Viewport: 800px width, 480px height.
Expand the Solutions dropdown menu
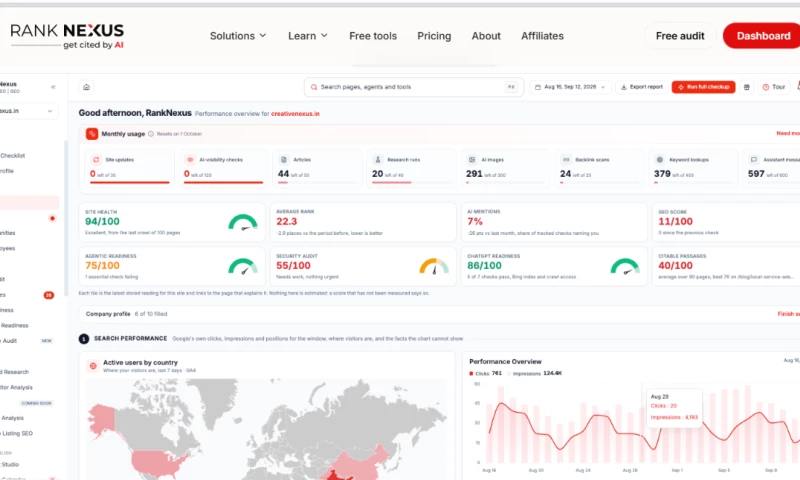coord(238,36)
